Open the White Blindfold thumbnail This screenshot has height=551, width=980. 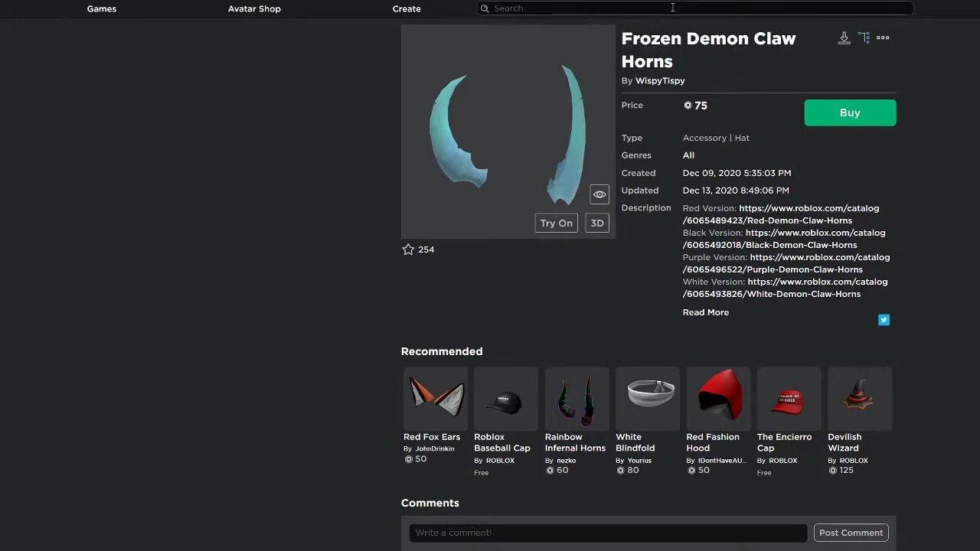(x=648, y=398)
